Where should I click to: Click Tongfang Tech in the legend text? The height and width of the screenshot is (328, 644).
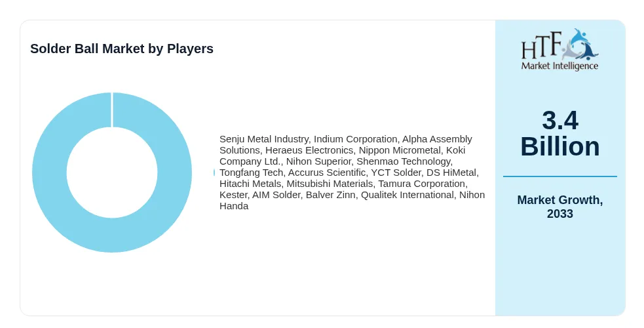tap(251, 173)
